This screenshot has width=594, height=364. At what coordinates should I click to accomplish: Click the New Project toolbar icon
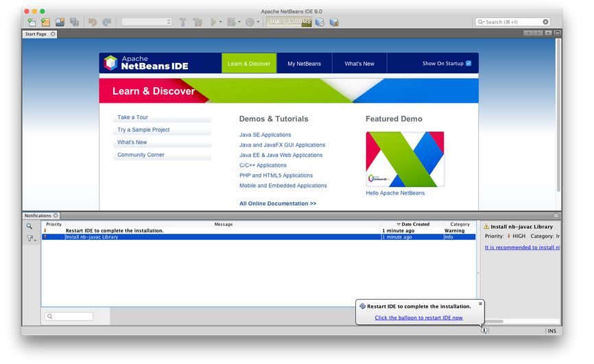click(x=45, y=22)
